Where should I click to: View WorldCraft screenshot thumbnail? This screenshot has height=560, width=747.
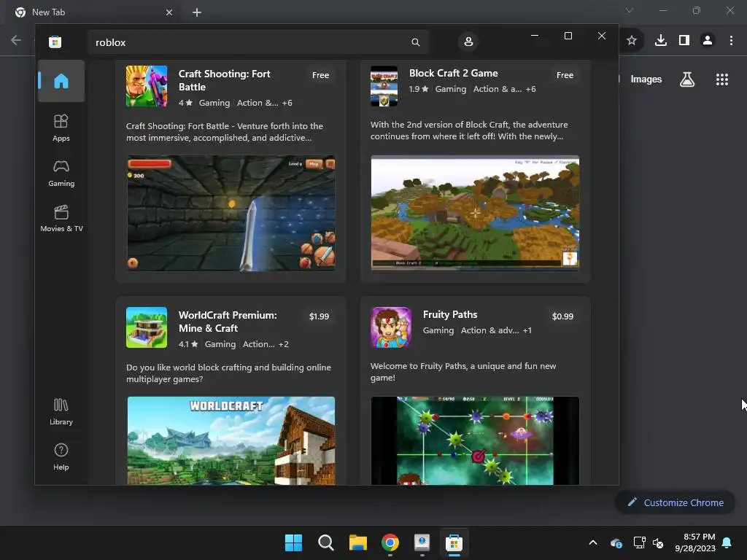(231, 441)
